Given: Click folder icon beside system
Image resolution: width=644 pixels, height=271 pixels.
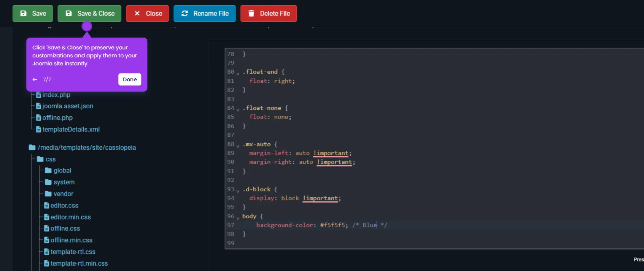Looking at the screenshot, I should click(48, 182).
